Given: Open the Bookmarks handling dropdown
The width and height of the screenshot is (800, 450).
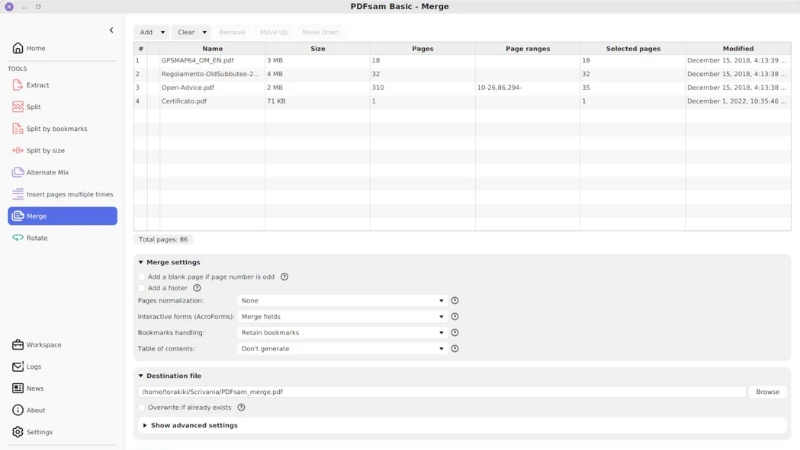Looking at the screenshot, I should [342, 333].
